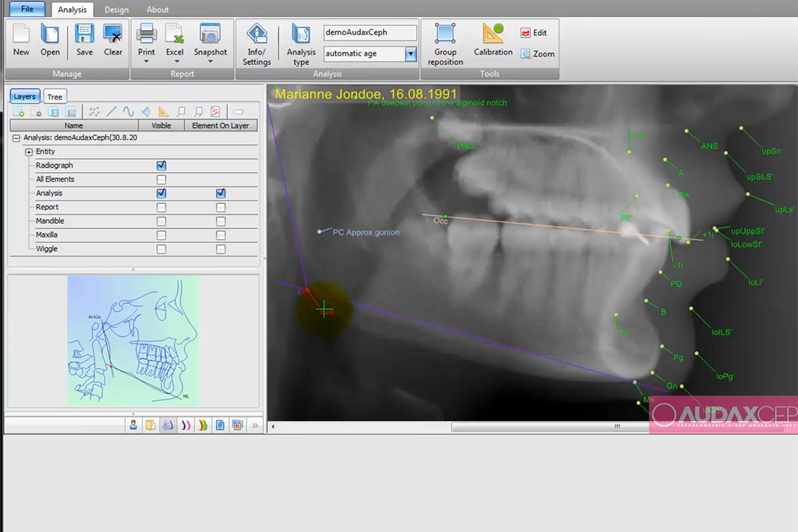Expand the Excel dropdown arrow
Image resolution: width=798 pixels, height=532 pixels.
[x=177, y=61]
